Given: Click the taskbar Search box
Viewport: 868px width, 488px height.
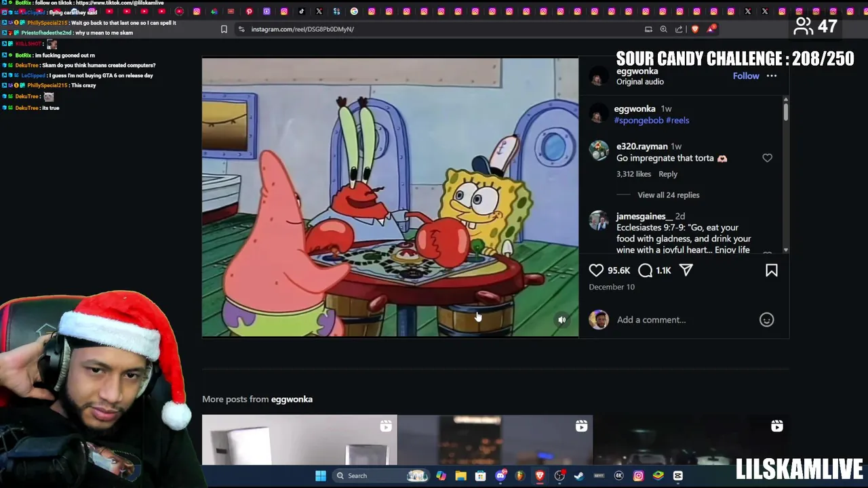Looking at the screenshot, I should point(380,476).
